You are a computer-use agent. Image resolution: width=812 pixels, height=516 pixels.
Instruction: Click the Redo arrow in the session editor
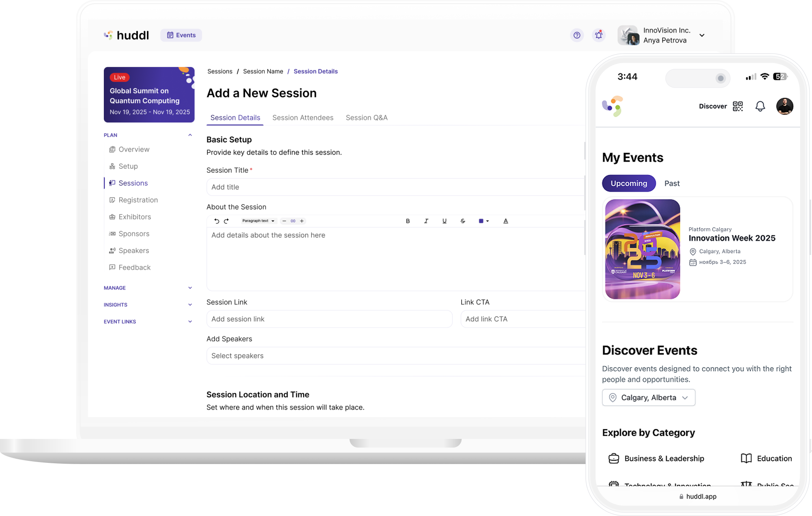[x=227, y=221]
